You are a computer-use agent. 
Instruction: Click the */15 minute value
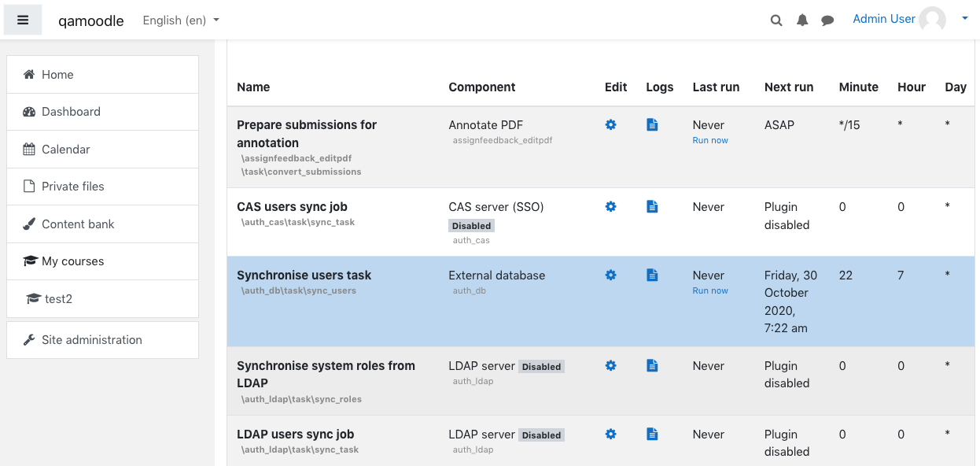(x=849, y=125)
